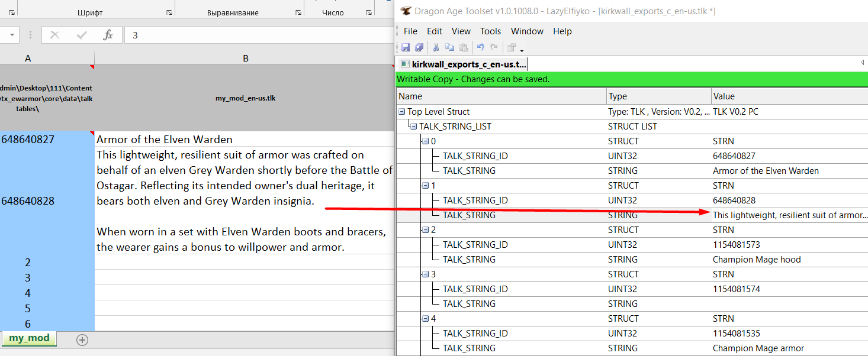Click the Excel formula bar input showing 3
This screenshot has height=356, width=868.
point(258,35)
